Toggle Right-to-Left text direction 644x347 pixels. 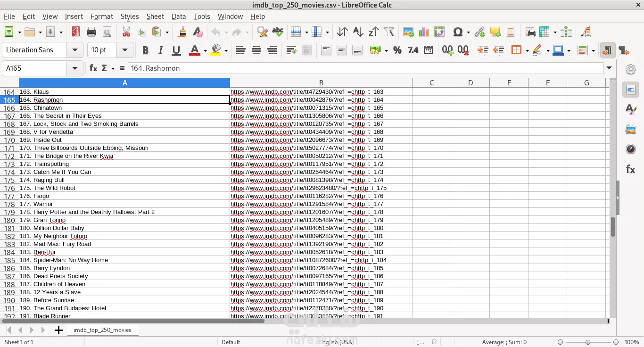623,50
